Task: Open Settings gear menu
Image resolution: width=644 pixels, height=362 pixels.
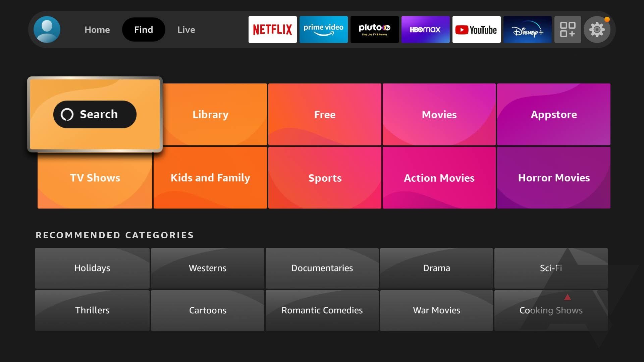Action: 597,29
